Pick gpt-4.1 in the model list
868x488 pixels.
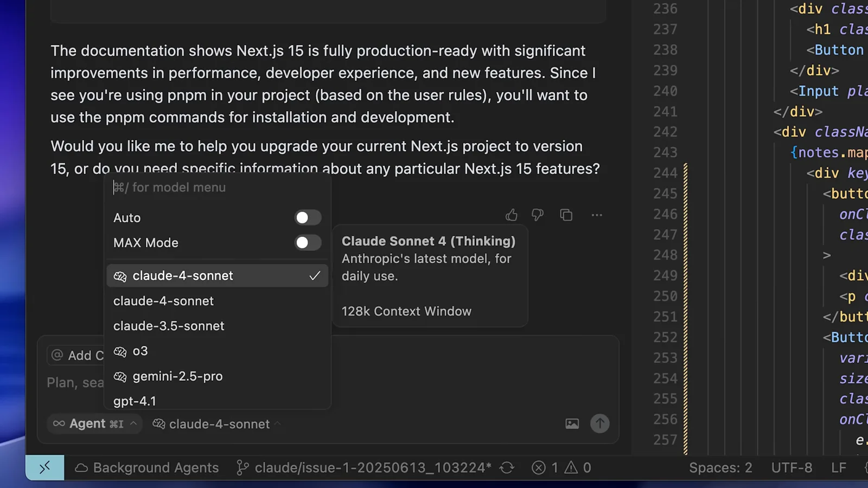pos(218,401)
